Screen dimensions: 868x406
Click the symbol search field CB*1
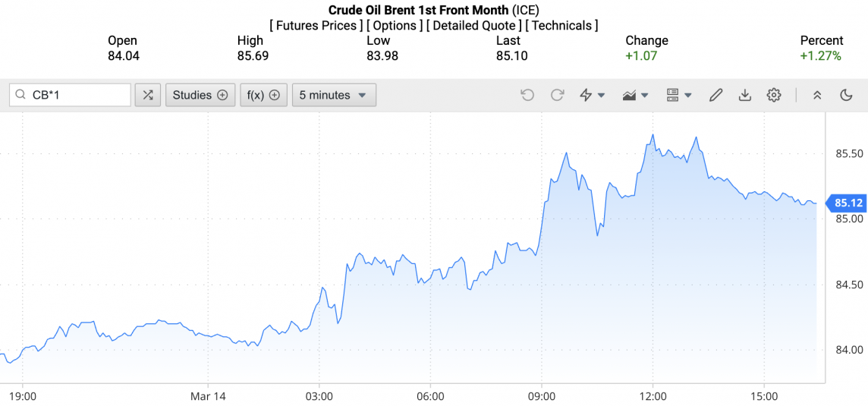pyautogui.click(x=76, y=95)
